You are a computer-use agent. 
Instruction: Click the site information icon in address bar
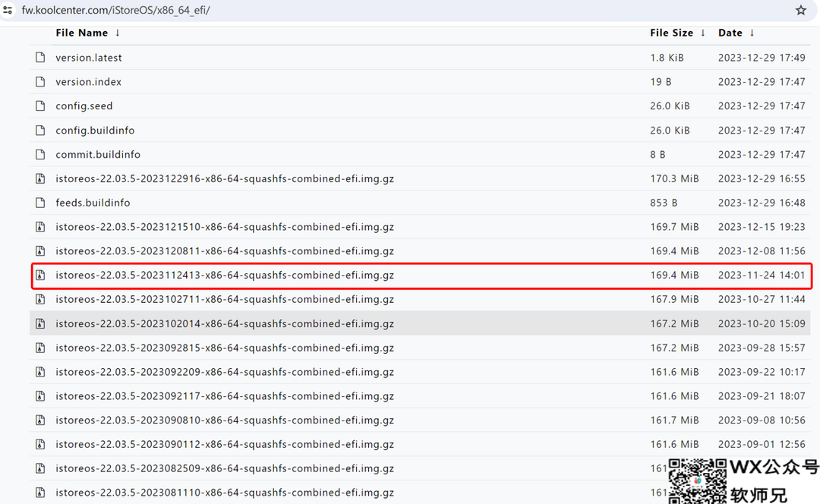click(x=8, y=10)
